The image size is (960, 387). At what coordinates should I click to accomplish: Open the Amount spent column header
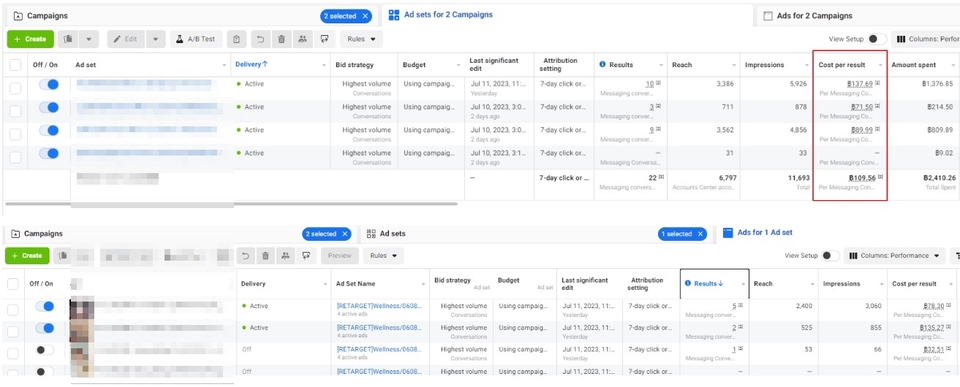[x=913, y=65]
